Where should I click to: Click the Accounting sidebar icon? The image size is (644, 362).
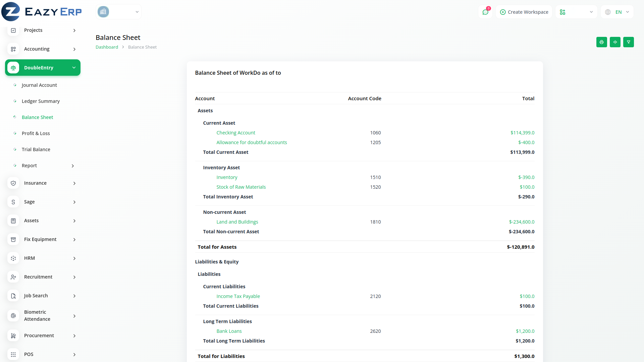tap(13, 49)
